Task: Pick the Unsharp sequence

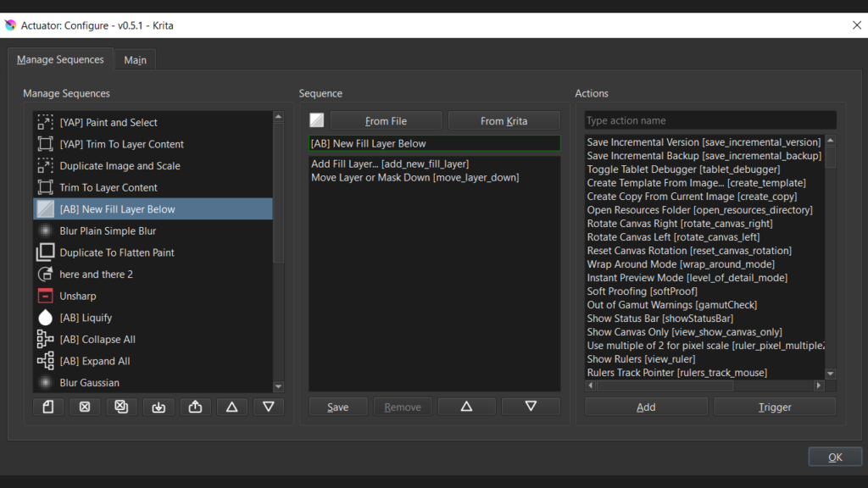Action: pyautogui.click(x=153, y=296)
